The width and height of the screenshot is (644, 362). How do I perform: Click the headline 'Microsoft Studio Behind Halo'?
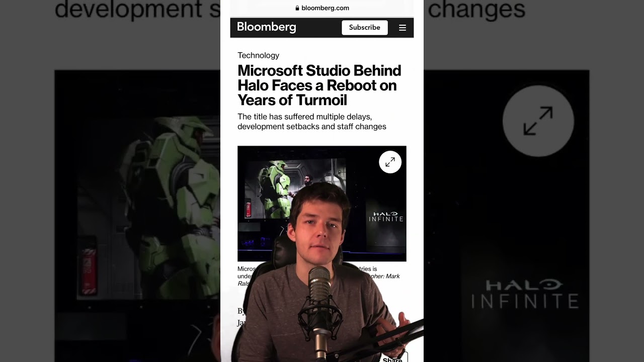tap(319, 85)
